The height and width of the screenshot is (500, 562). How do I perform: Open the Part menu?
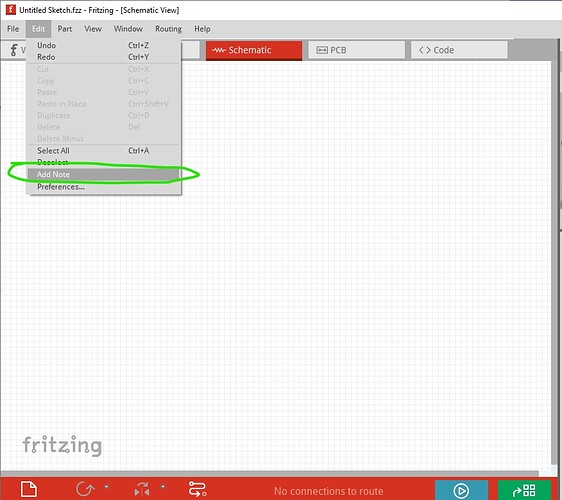[65, 29]
